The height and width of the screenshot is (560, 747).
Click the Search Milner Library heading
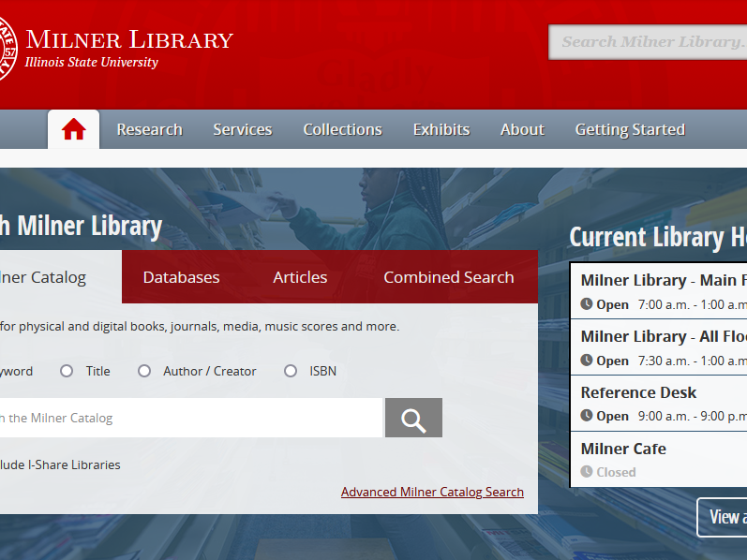[x=81, y=226]
